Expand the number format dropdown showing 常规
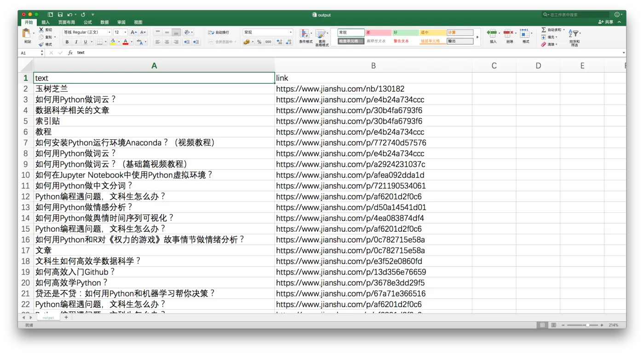 click(290, 33)
